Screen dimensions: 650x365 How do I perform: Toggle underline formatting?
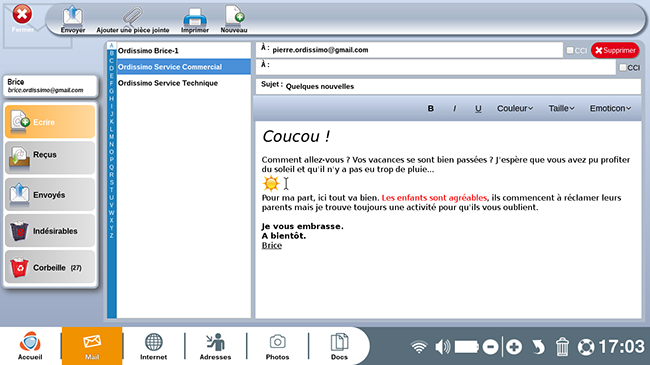(x=478, y=108)
